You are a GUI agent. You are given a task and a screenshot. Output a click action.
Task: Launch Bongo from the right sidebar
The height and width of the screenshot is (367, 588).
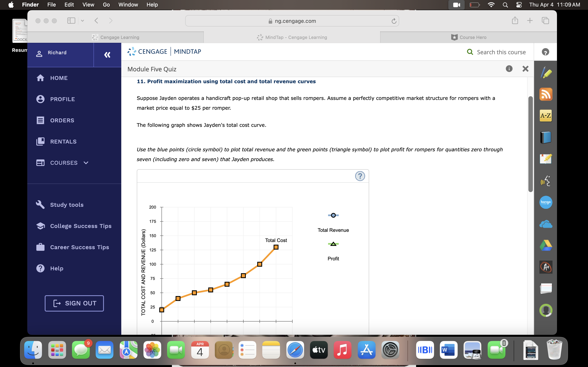click(546, 202)
